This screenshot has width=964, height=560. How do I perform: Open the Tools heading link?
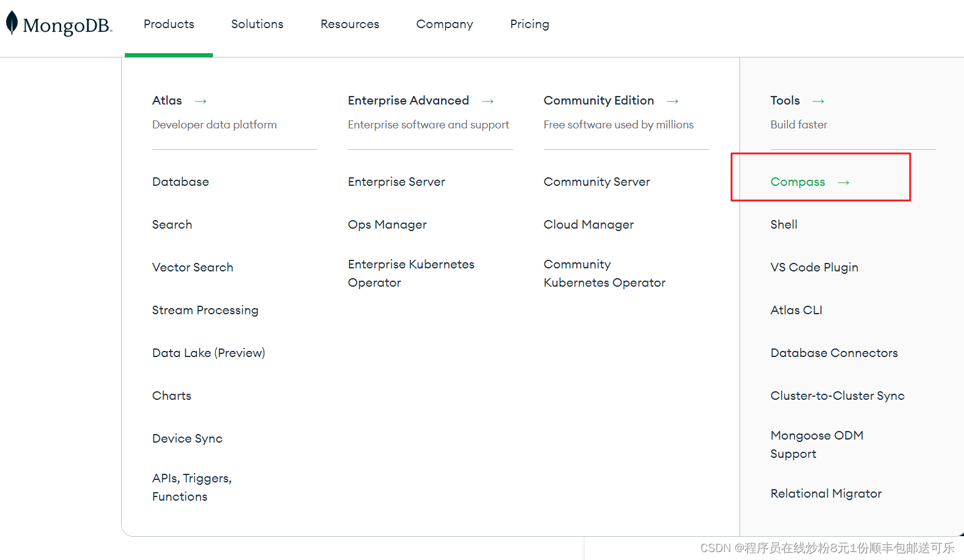[x=785, y=100]
